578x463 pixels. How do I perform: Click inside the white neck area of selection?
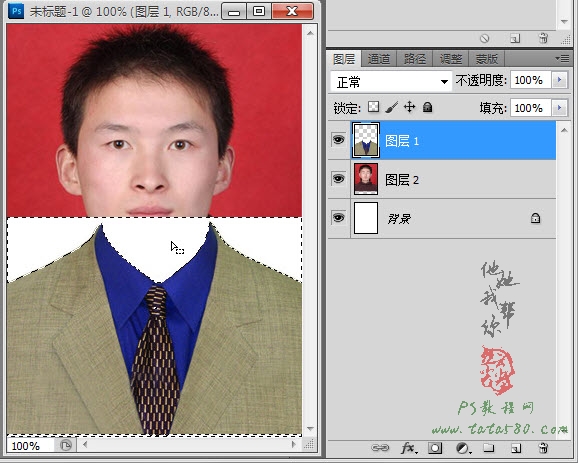pos(157,251)
